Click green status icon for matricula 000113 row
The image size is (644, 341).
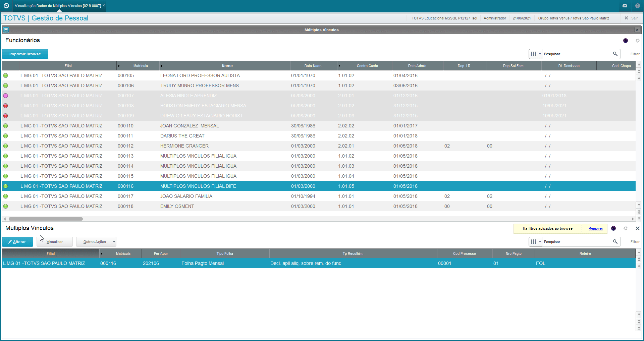coord(6,156)
